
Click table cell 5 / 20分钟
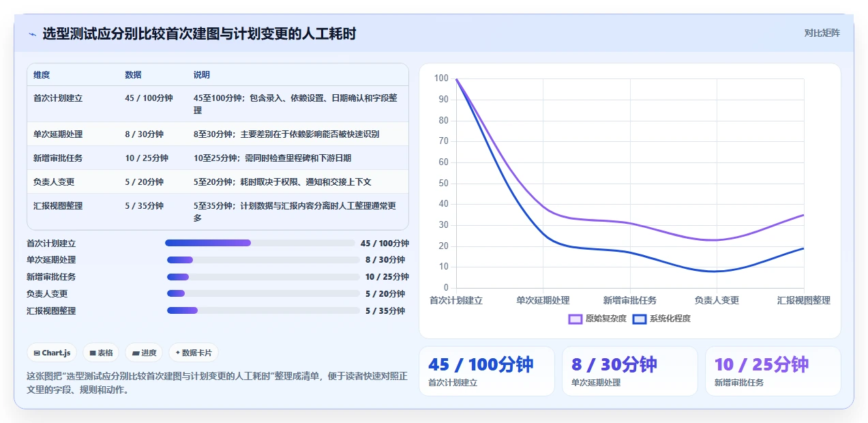(x=144, y=182)
